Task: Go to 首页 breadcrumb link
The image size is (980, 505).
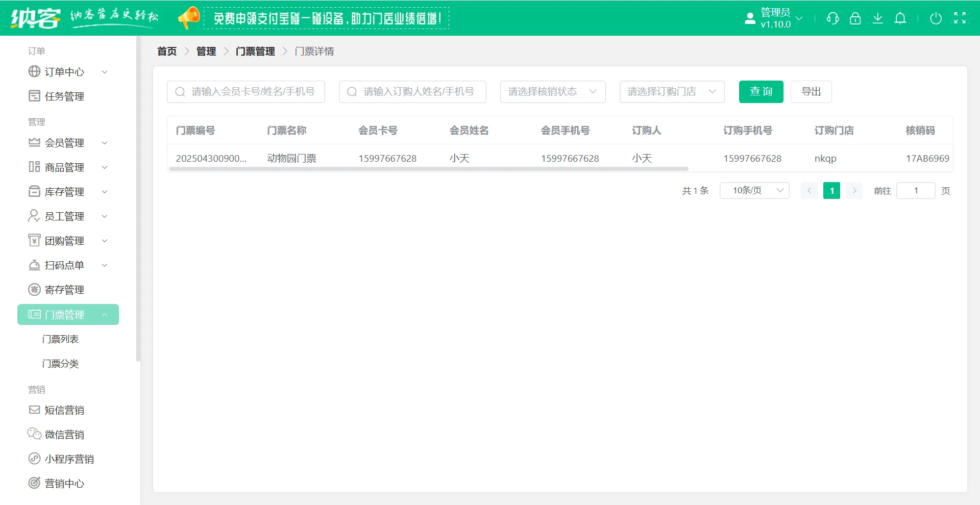Action: coord(167,52)
